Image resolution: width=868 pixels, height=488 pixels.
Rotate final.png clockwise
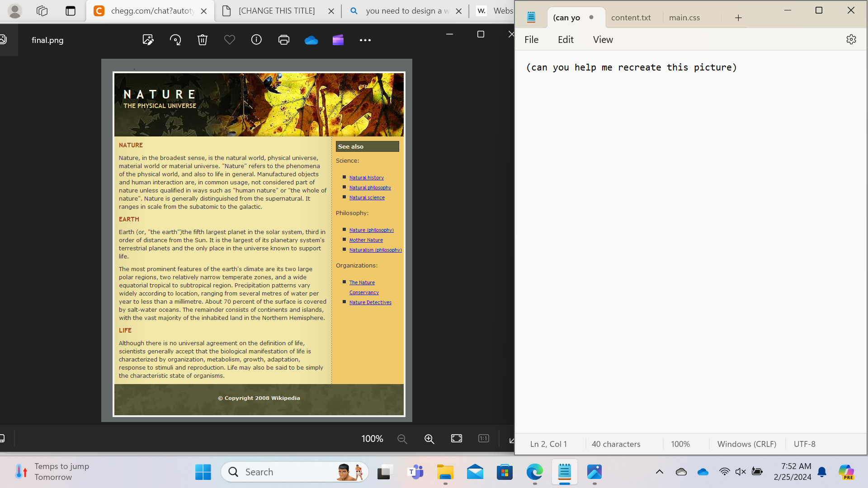pyautogui.click(x=175, y=40)
